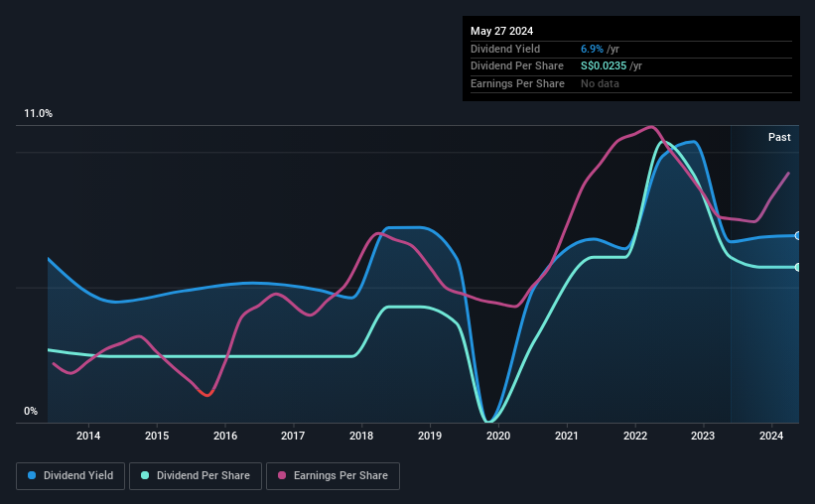Select the 2024 x-axis label
Screen dimensions: 815x504
[771, 436]
